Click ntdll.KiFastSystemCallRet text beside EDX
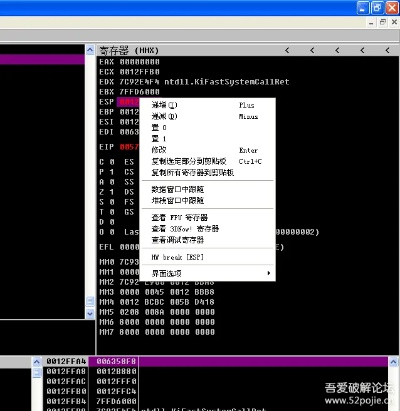The width and height of the screenshot is (400, 411). [227, 82]
